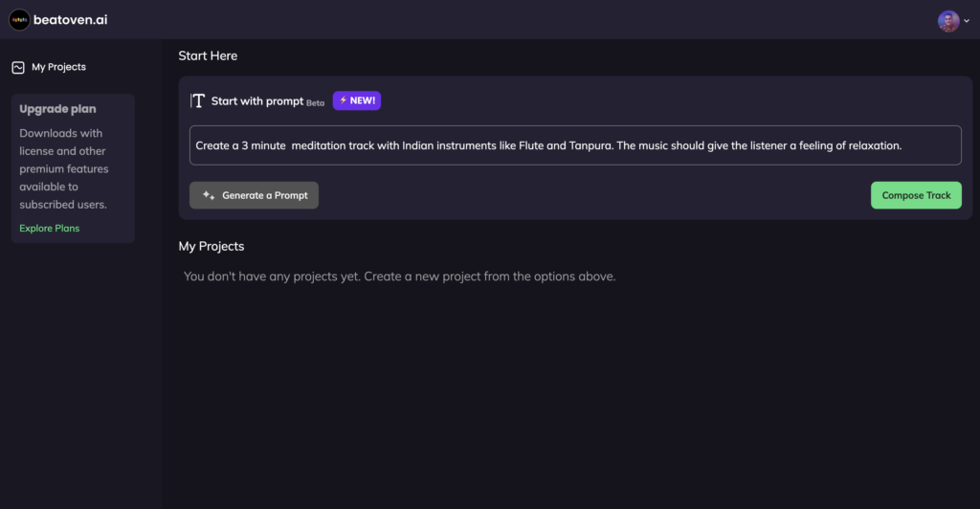Click the My Projects section heading

(212, 246)
